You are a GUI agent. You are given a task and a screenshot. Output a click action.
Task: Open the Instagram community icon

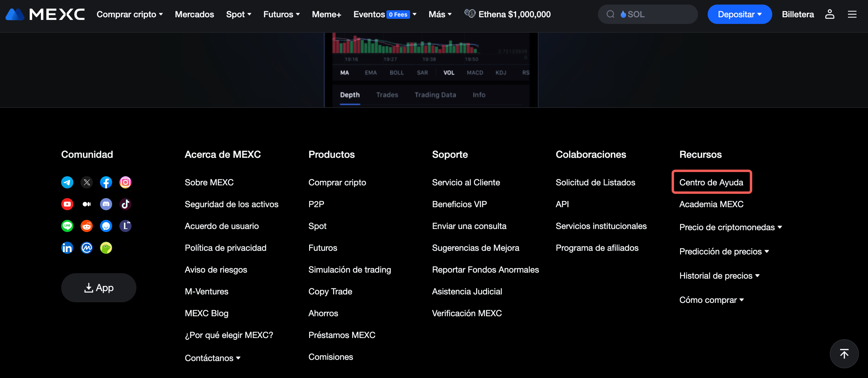click(x=125, y=182)
